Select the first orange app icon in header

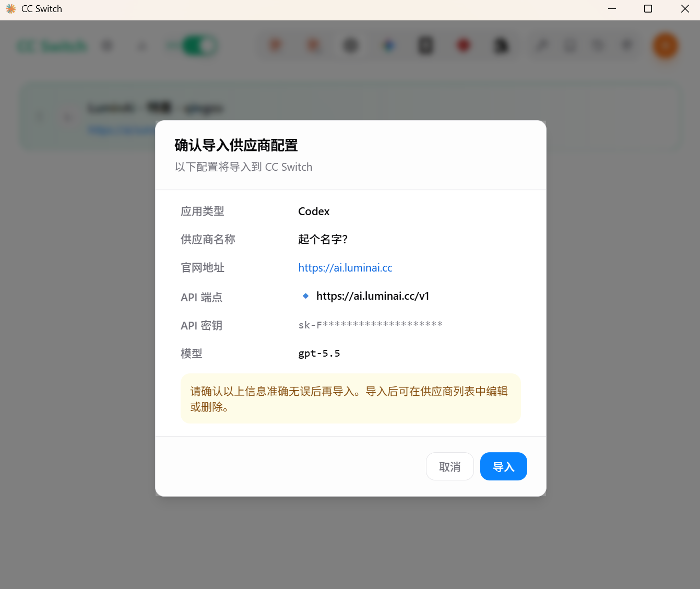(x=275, y=46)
